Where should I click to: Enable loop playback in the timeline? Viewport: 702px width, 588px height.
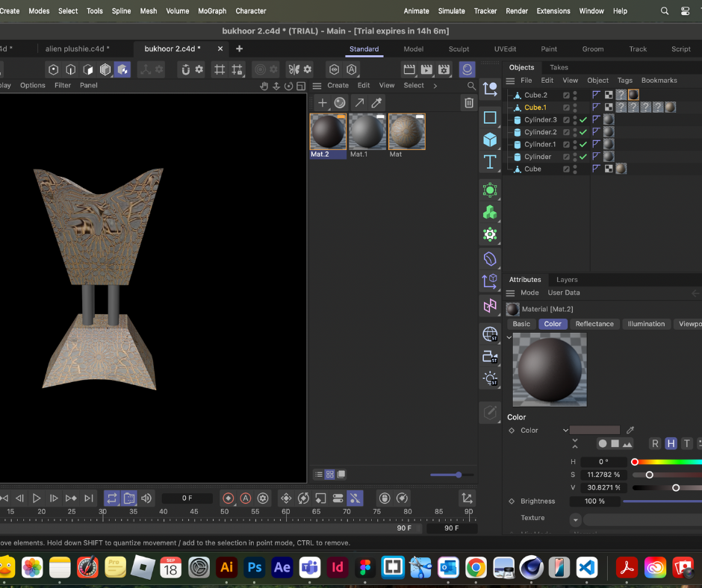[x=111, y=498]
